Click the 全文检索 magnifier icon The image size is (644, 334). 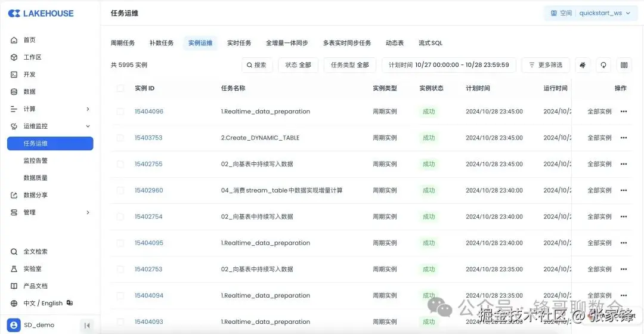click(14, 252)
